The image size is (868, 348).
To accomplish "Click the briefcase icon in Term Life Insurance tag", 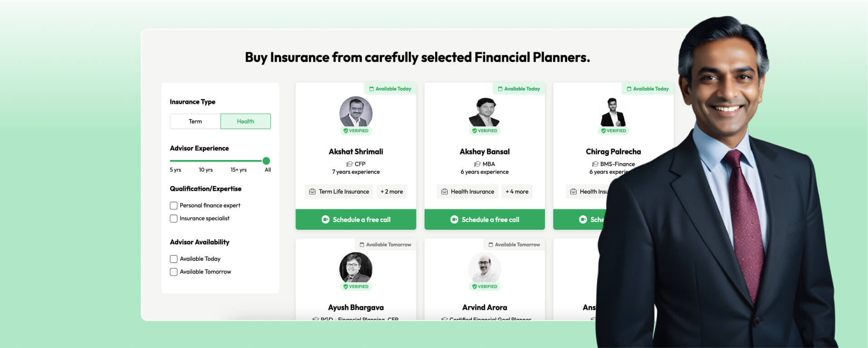I will coord(312,192).
